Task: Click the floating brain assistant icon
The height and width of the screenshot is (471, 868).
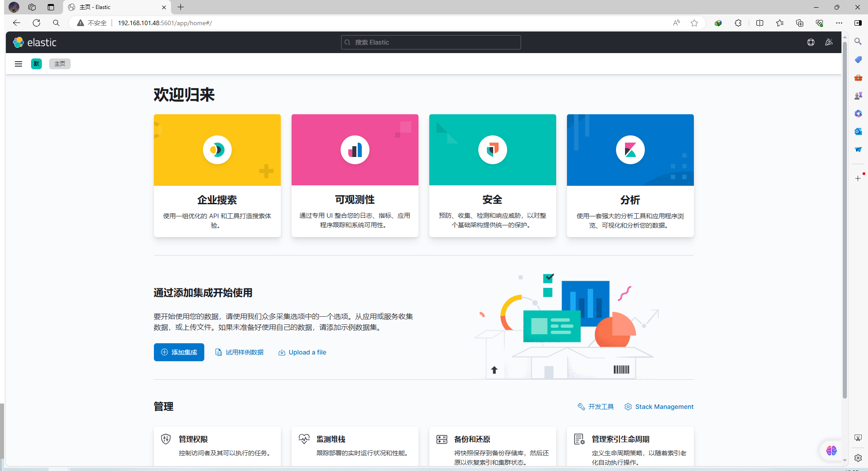Action: 831,450
